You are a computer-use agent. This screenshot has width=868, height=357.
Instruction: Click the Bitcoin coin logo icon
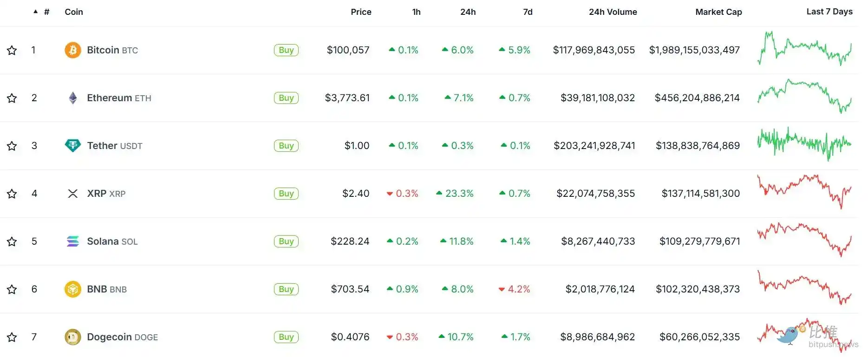72,50
